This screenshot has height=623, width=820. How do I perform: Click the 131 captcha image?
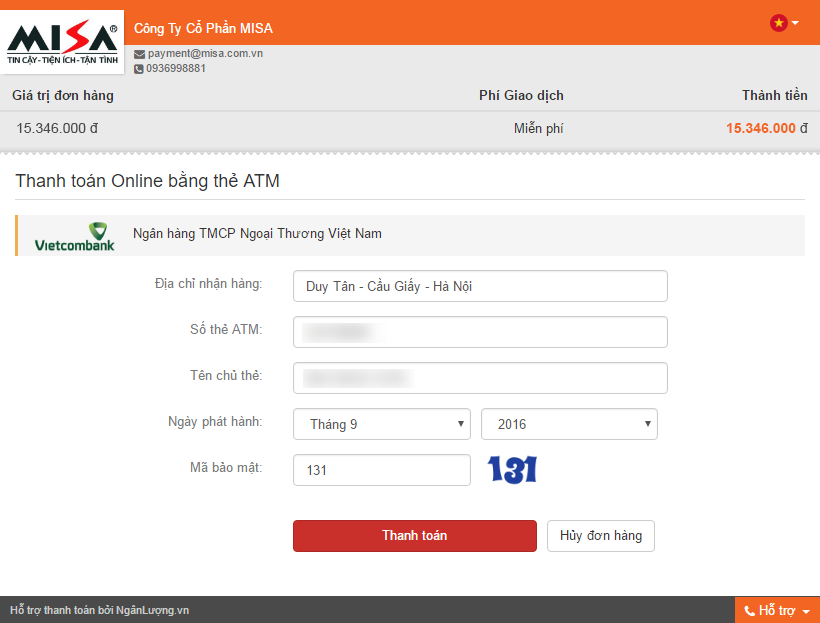[512, 469]
